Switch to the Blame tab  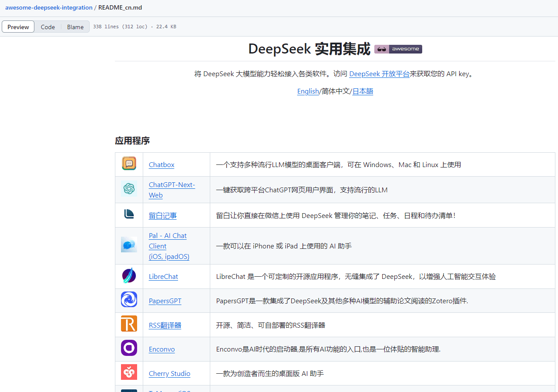75,27
